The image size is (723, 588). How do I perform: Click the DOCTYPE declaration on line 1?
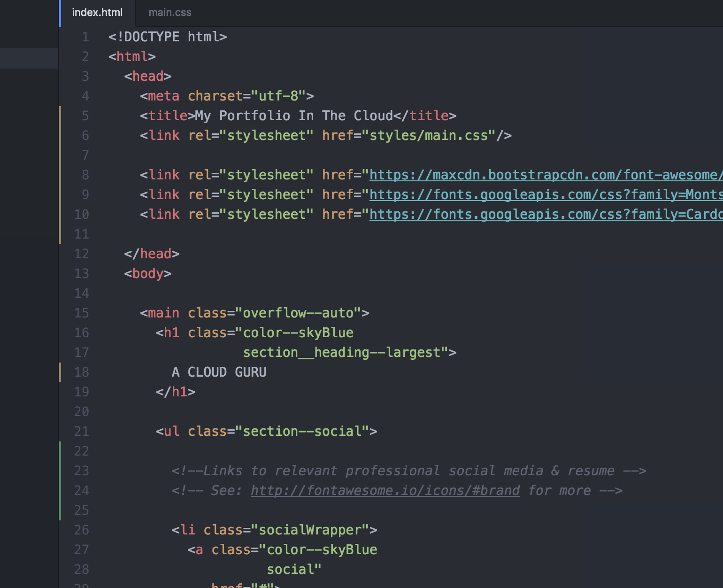(167, 37)
